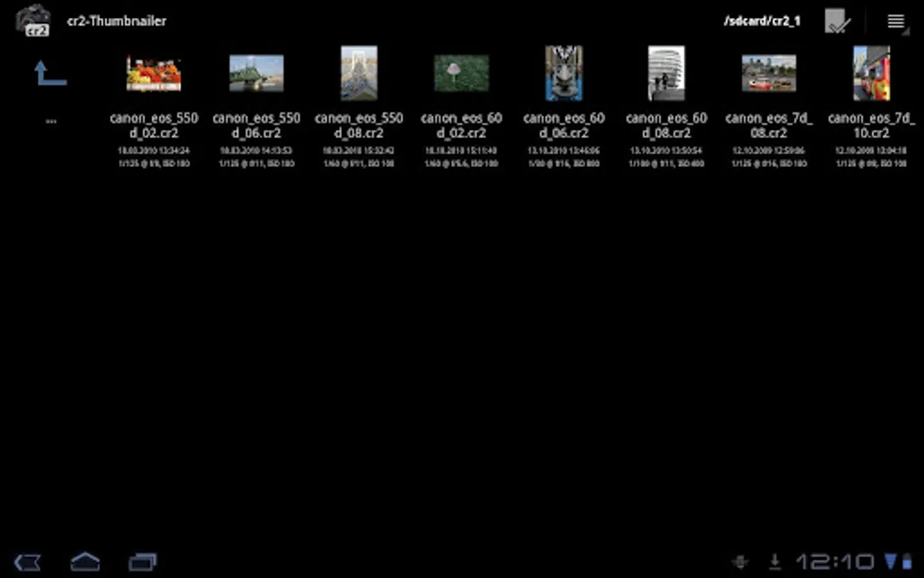Open the canon_eos_550d_06.cr2 bridge thumbnail
924x578 pixels.
tap(257, 73)
